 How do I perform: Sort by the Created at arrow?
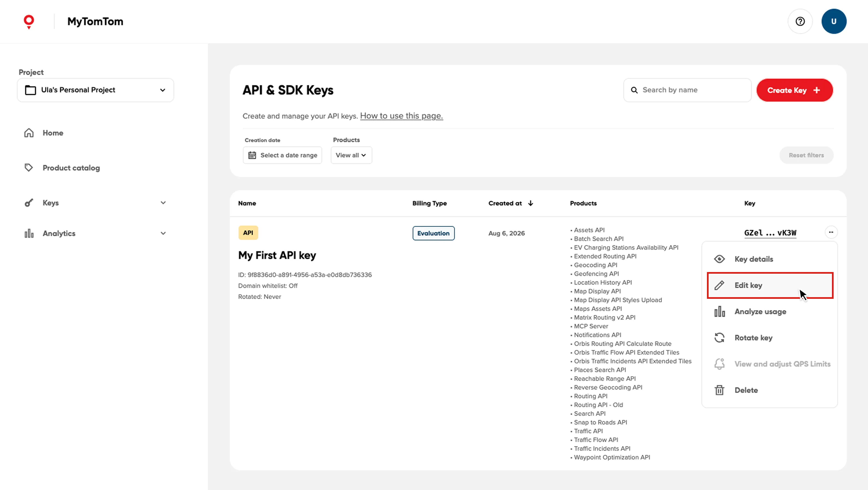pos(531,203)
